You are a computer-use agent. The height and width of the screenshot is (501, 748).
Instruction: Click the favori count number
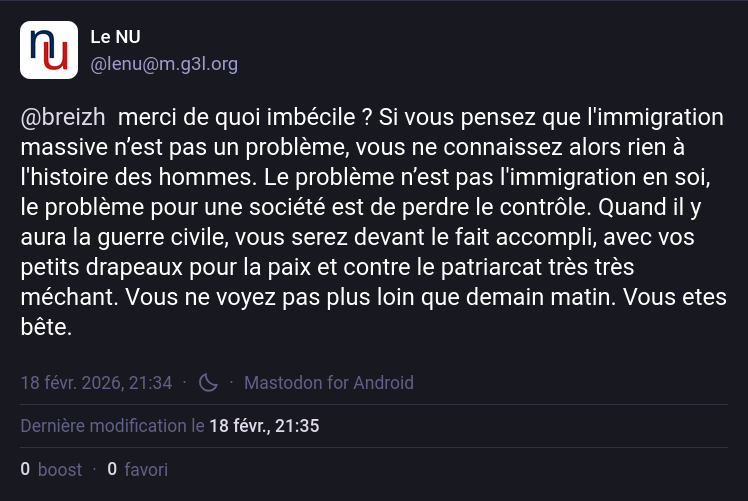[x=112, y=469]
